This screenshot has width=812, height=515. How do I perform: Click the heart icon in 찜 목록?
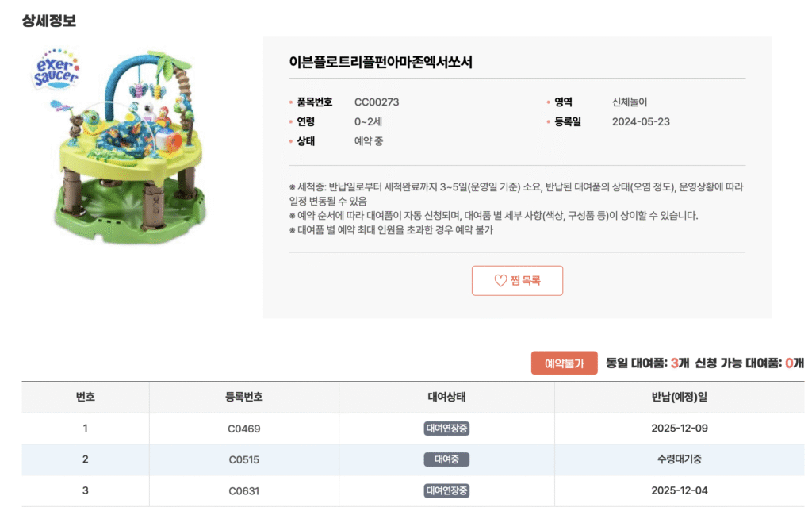pos(500,280)
